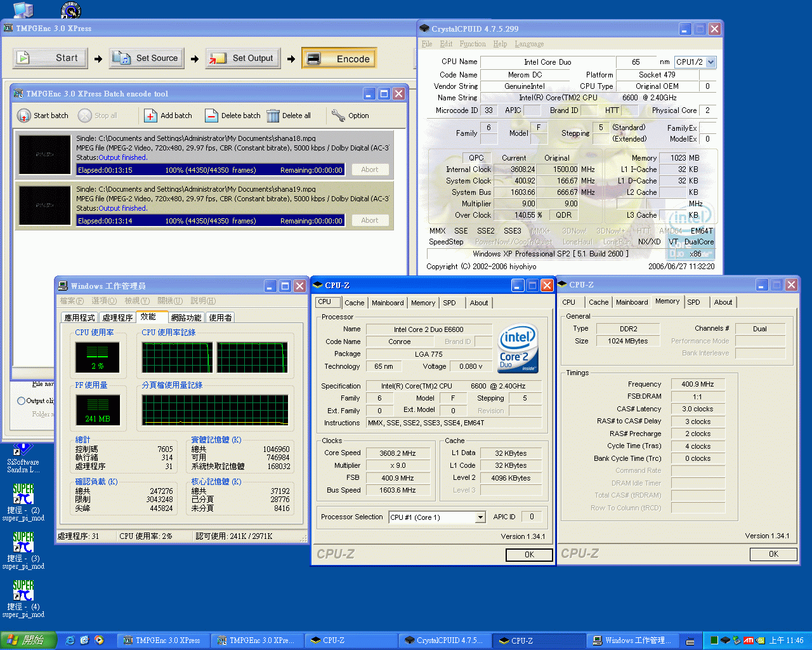Click the Set Output button
812x650 pixels.
pos(243,58)
